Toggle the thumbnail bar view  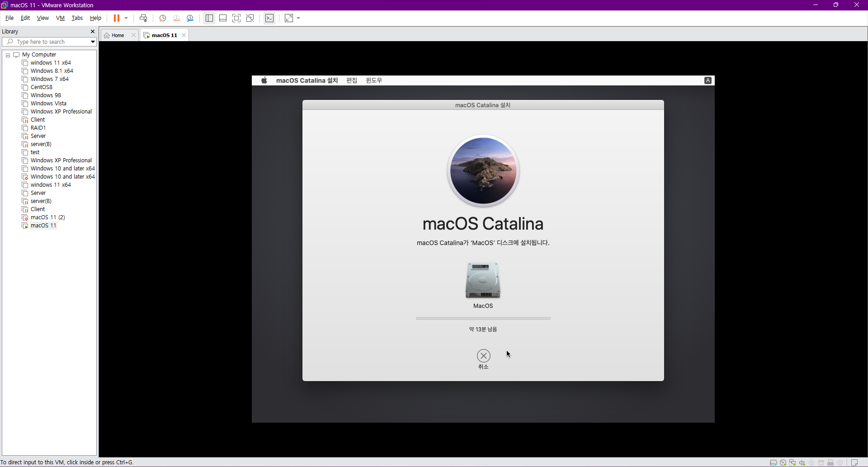[x=223, y=18]
